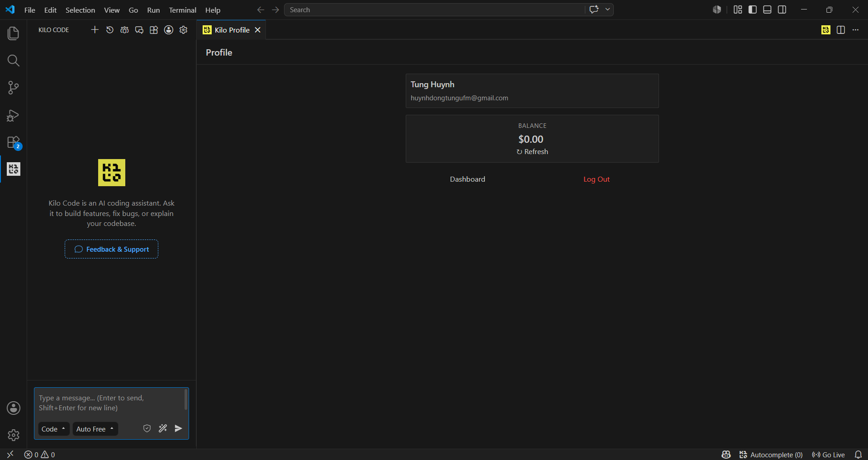The width and height of the screenshot is (868, 460).
Task: Open the Search view in the activity bar
Action: 14,61
